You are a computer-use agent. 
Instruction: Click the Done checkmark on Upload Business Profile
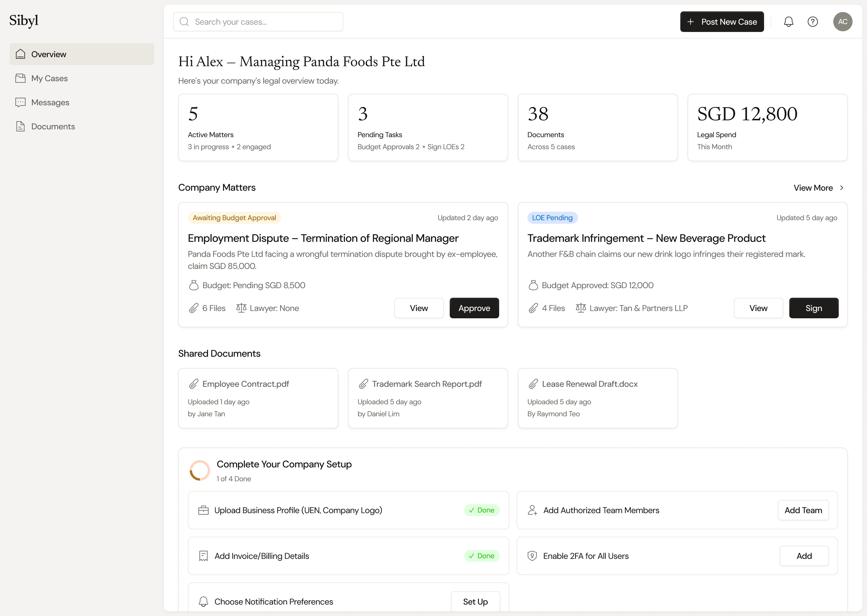471,510
